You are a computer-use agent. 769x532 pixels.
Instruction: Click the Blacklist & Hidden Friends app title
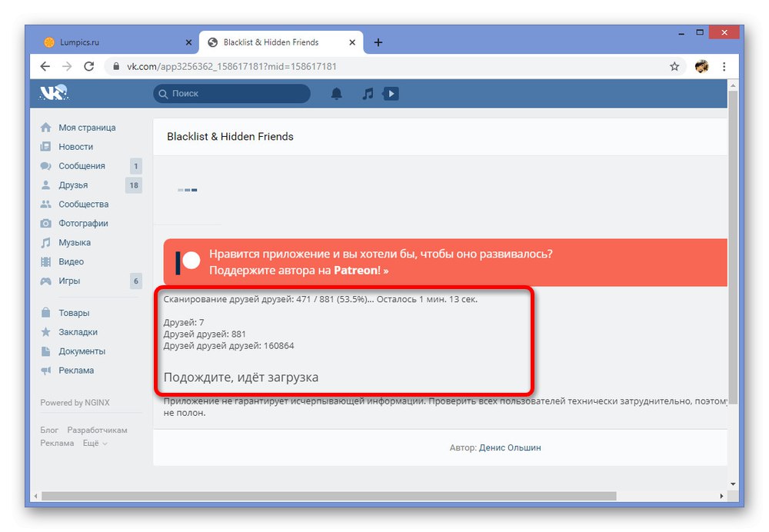point(230,137)
